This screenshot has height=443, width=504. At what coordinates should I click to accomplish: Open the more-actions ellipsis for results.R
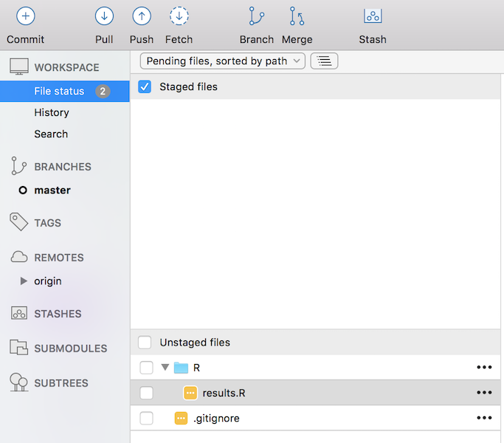pyautogui.click(x=484, y=393)
